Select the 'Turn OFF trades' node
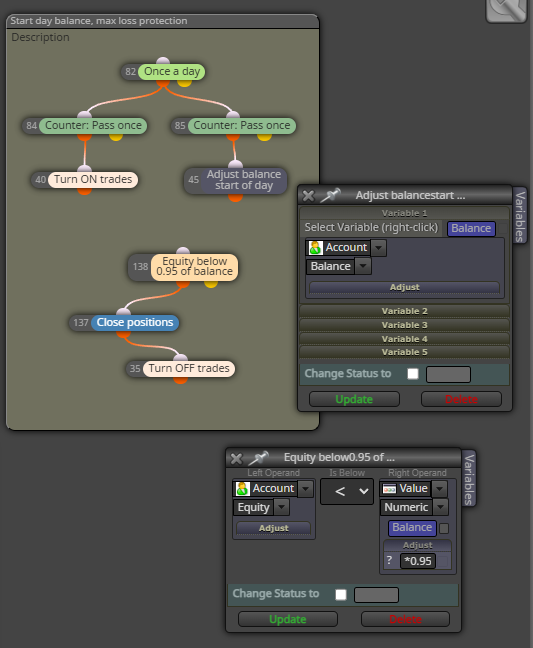The height and width of the screenshot is (648, 533). (x=189, y=368)
